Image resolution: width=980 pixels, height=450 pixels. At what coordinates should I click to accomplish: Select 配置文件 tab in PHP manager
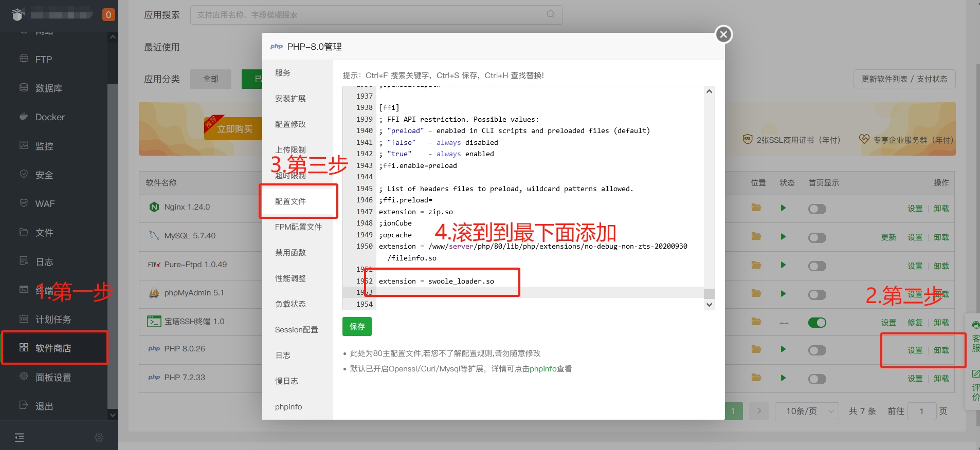click(291, 201)
